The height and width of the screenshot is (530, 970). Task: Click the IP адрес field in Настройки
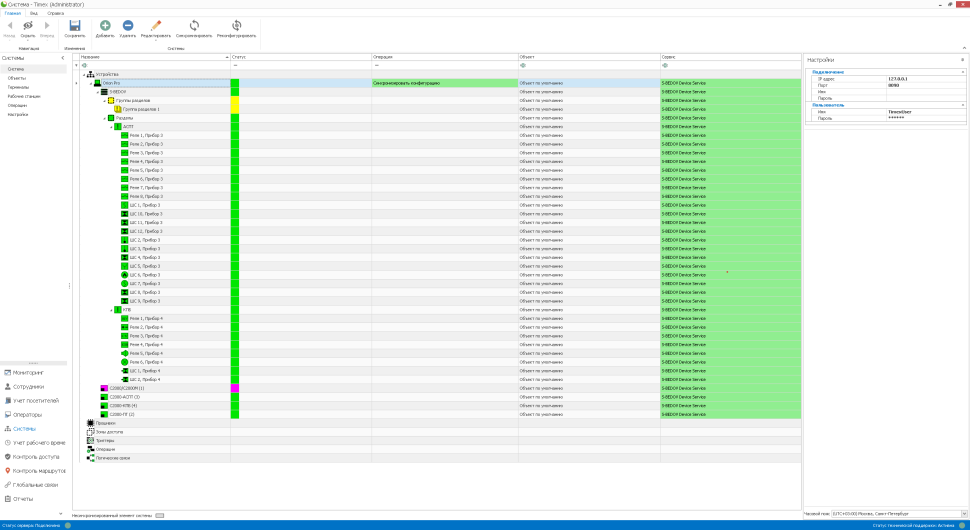(923, 78)
